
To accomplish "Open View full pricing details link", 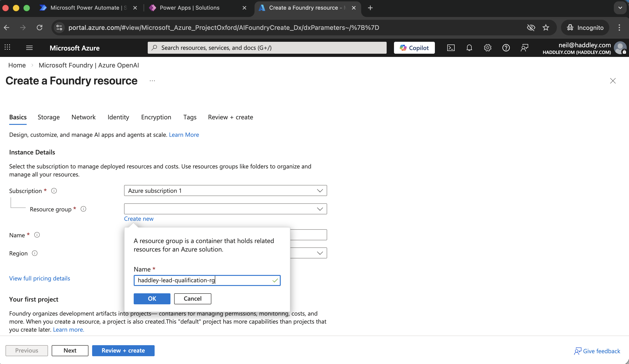I will tap(39, 278).
